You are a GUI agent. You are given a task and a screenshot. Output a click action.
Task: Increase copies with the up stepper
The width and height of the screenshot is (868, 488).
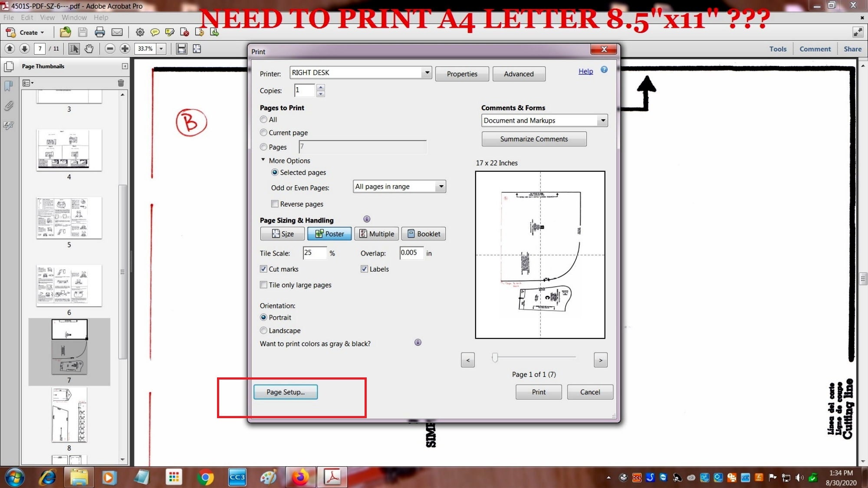click(x=321, y=87)
